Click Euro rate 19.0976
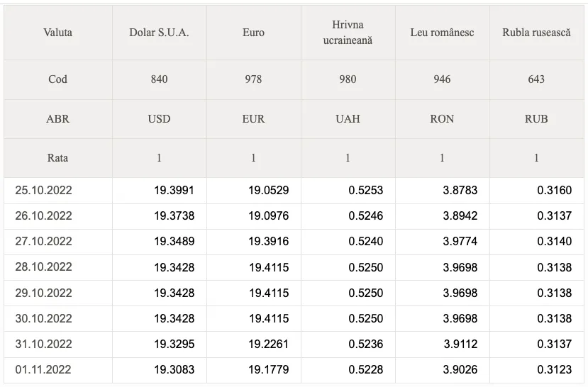Viewport: 588px width, 387px height. [x=269, y=215]
